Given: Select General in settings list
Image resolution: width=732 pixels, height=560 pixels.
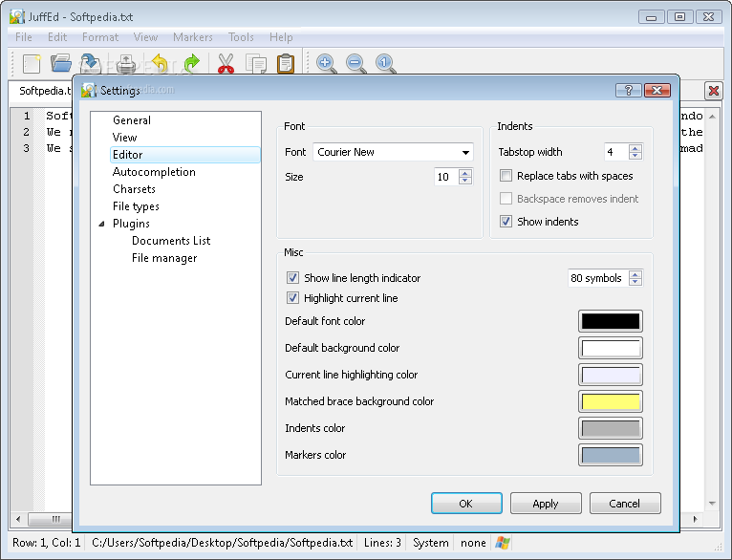Looking at the screenshot, I should (x=132, y=120).
